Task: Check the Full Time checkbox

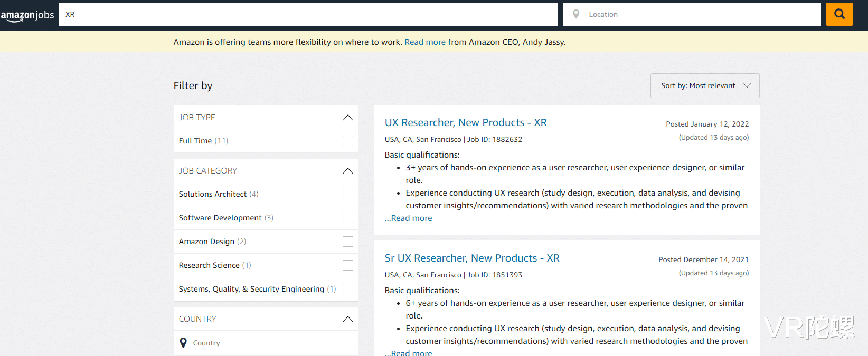Action: click(x=347, y=141)
